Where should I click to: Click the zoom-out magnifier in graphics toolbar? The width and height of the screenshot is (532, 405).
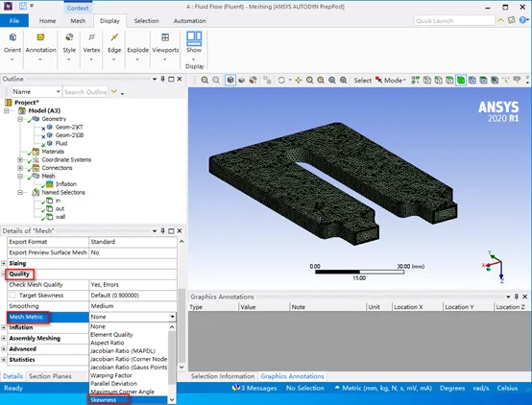coord(216,80)
